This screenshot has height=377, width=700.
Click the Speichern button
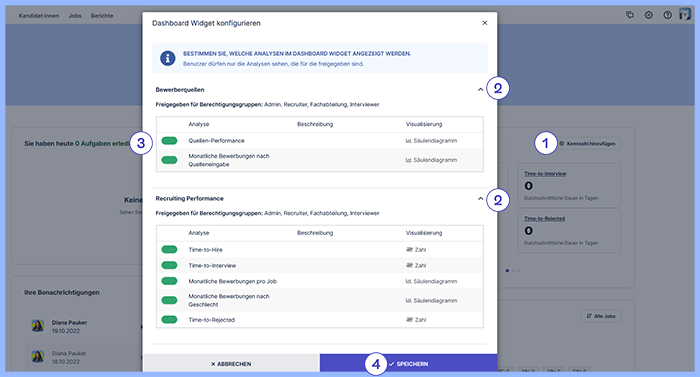pos(408,363)
